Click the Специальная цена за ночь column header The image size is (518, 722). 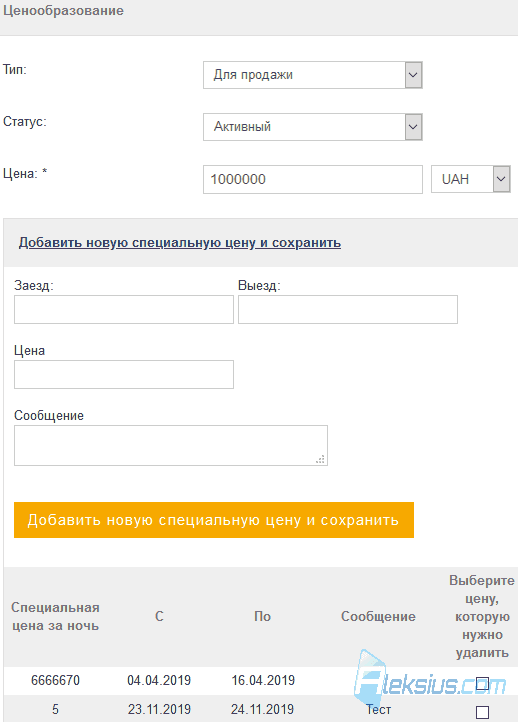[x=55, y=617]
